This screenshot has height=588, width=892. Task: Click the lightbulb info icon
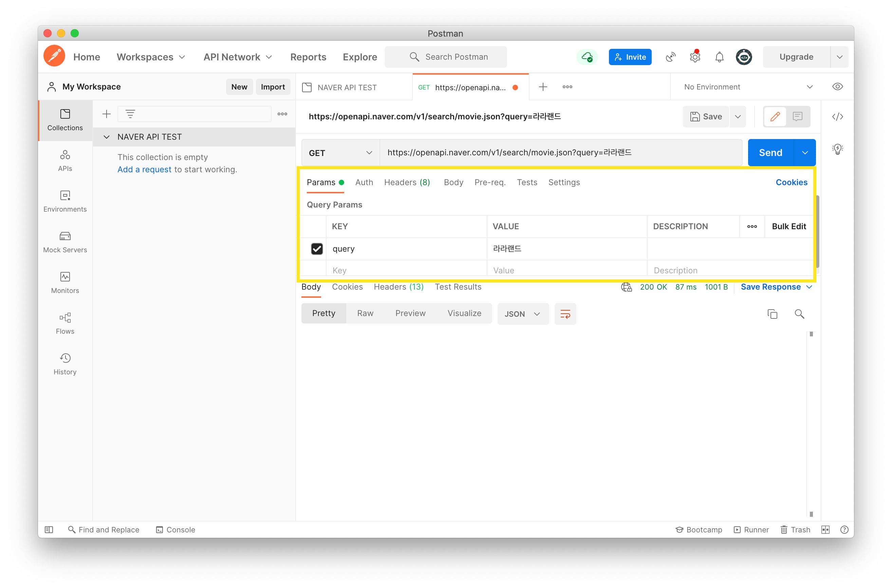[837, 149]
